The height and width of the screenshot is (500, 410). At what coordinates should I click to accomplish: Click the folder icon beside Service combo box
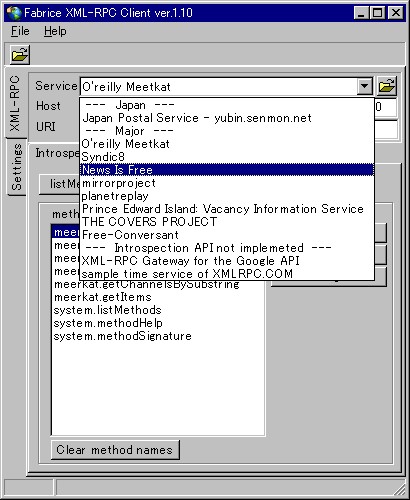tap(387, 86)
